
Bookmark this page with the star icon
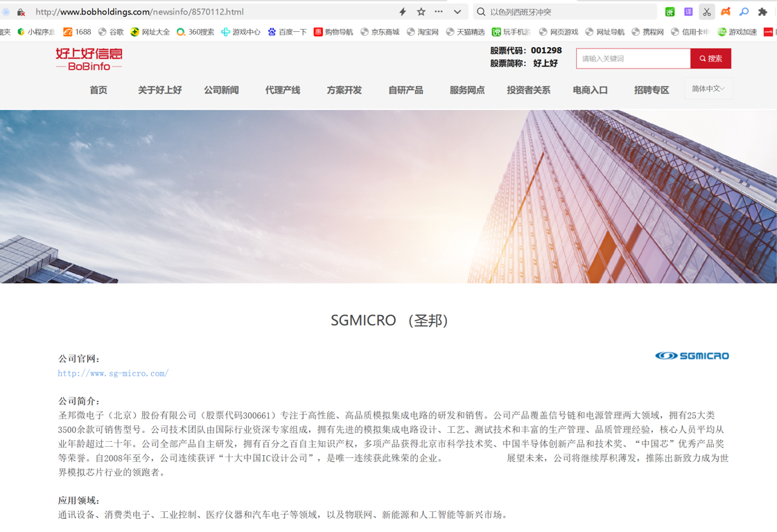click(x=421, y=11)
